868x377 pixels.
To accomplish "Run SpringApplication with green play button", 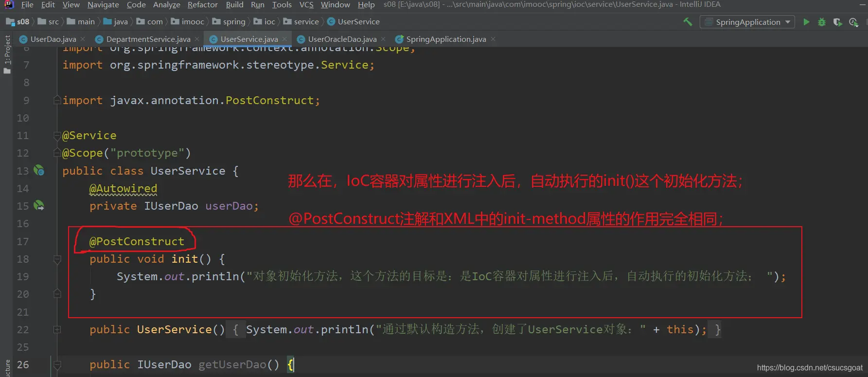I will point(806,22).
